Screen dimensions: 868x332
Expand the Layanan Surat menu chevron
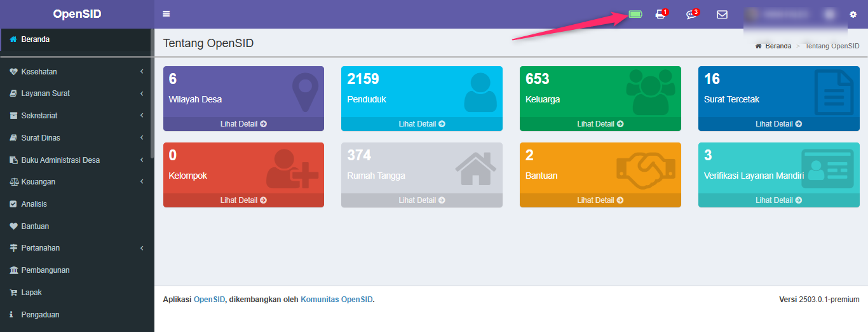[142, 93]
